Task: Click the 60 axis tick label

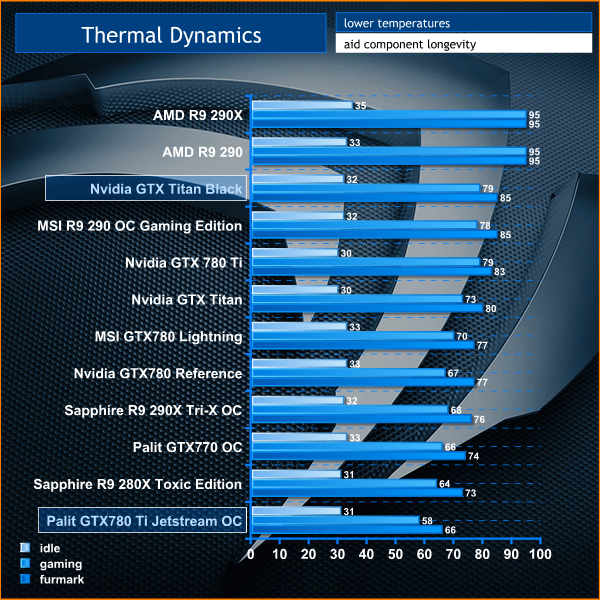Action: (x=424, y=554)
